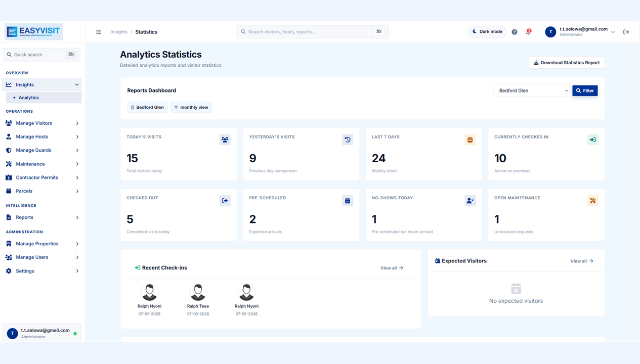
Task: Click the Manage Users group icon
Action: 9,257
